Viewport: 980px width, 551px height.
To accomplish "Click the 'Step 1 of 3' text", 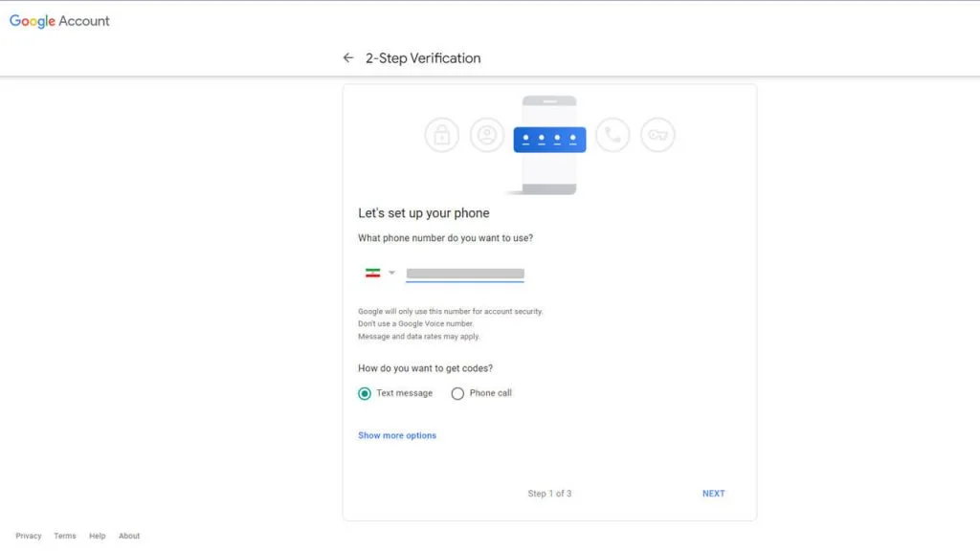I will coord(549,494).
